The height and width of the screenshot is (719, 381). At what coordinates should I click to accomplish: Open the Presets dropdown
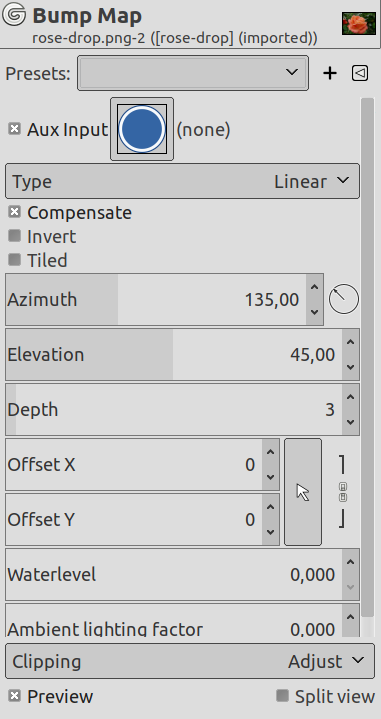pos(193,73)
